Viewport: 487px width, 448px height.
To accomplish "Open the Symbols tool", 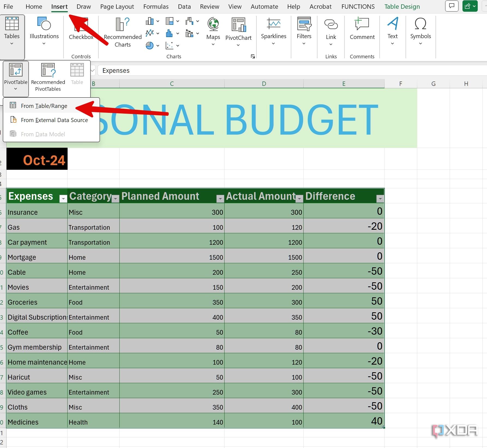I will pos(420,30).
